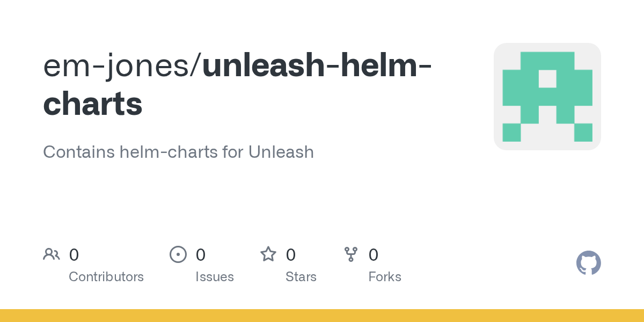Click the yellow language bar at bottom
This screenshot has width=644, height=322.
[322, 316]
